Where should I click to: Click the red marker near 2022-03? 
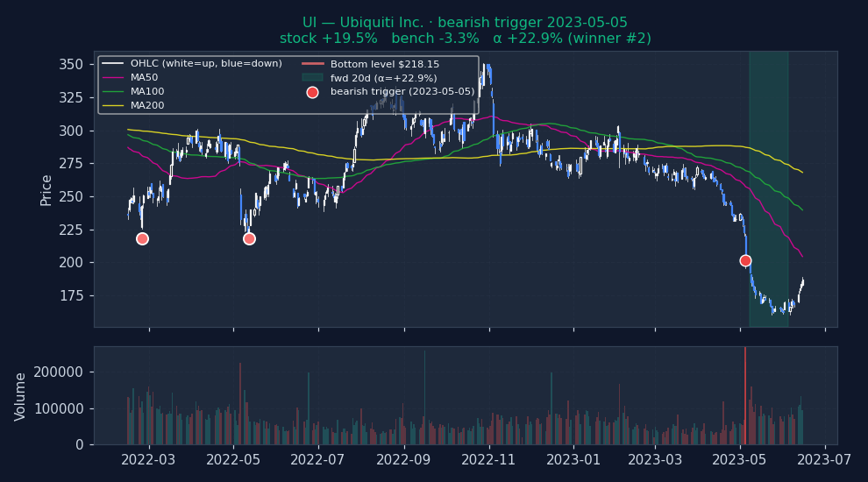[x=142, y=238]
